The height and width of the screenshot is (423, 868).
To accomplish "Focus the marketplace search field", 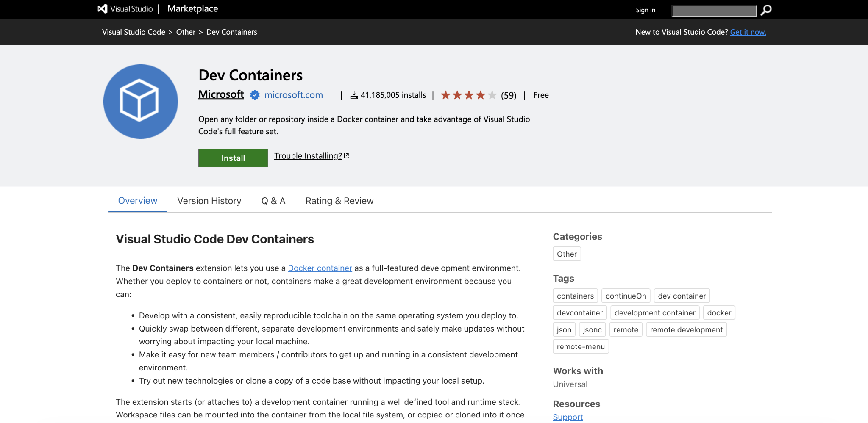I will coord(714,11).
